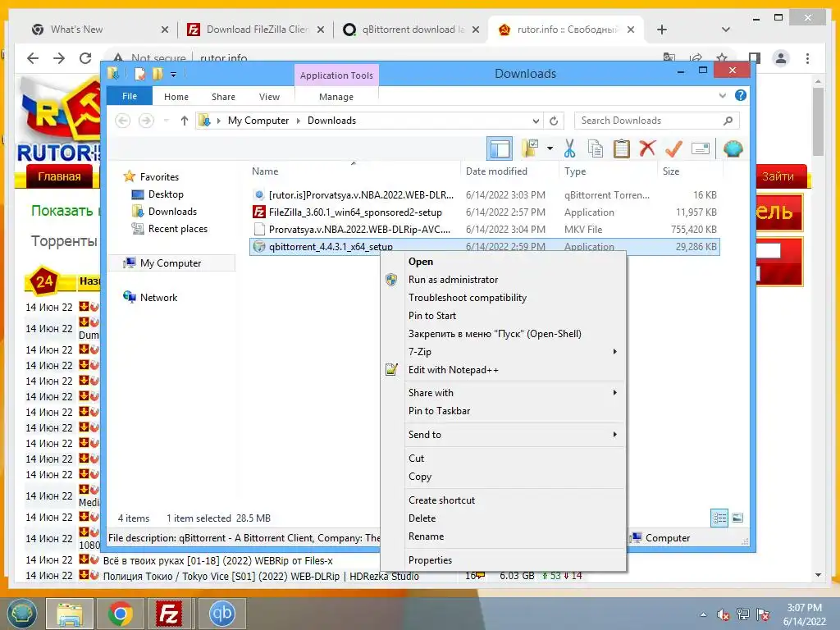The width and height of the screenshot is (840, 630).
Task: Click the New Folder icon in Quick Access Toolbar
Action: point(157,74)
